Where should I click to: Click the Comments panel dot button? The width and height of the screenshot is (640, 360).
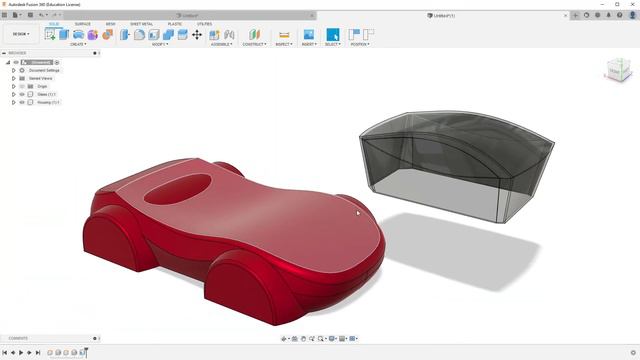click(x=95, y=338)
